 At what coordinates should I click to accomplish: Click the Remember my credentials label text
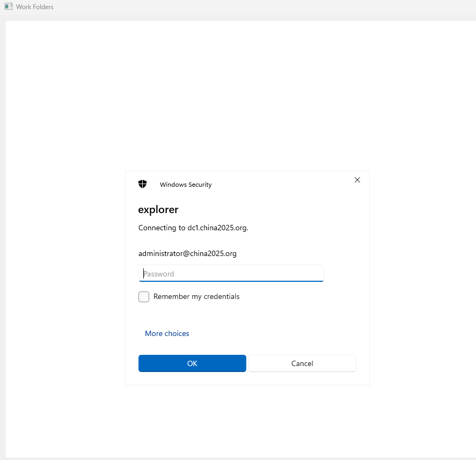pos(196,297)
